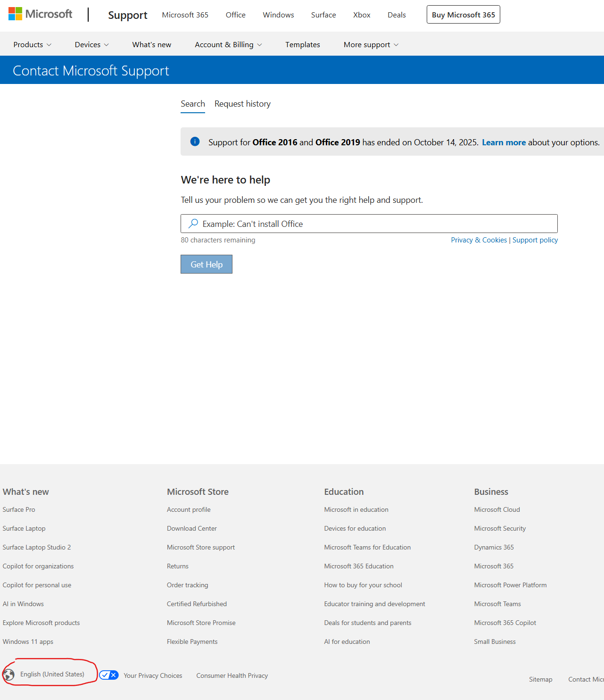This screenshot has height=700, width=604.
Task: Open Microsoft 365 in the top navigation
Action: pyautogui.click(x=185, y=15)
